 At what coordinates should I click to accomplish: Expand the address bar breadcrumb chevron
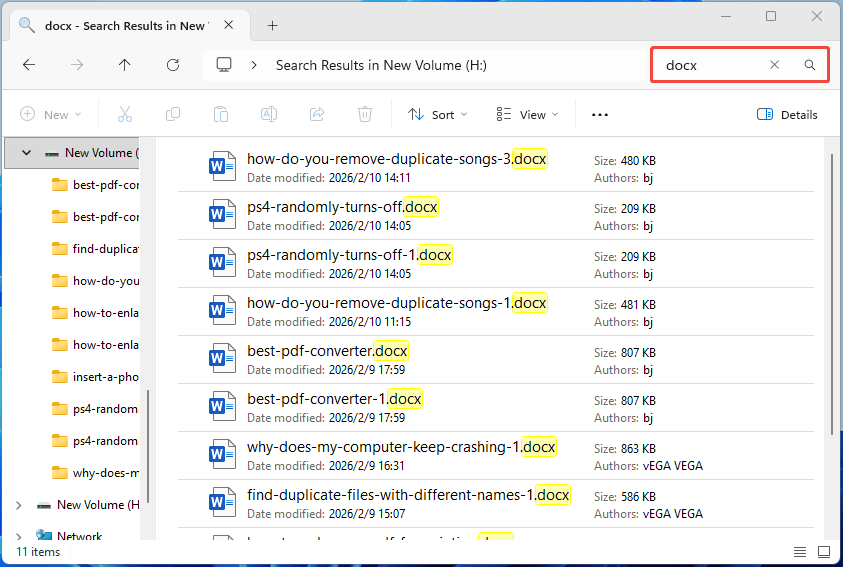click(254, 65)
